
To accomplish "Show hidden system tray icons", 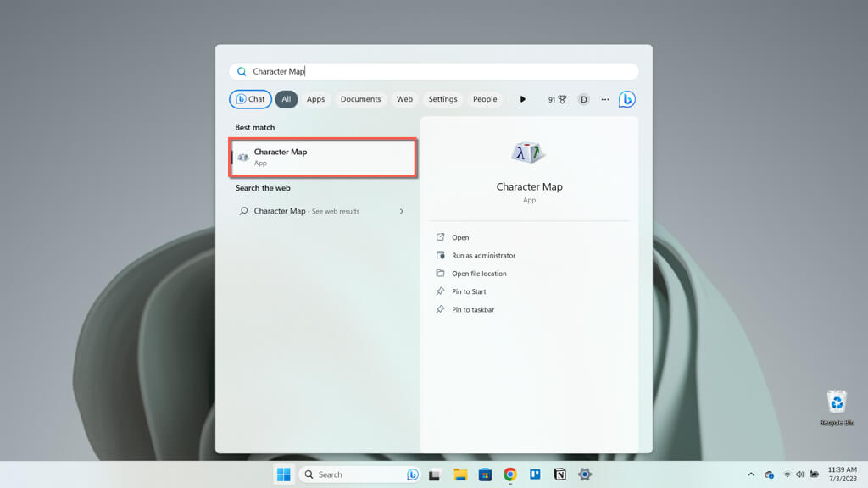I will [x=751, y=474].
